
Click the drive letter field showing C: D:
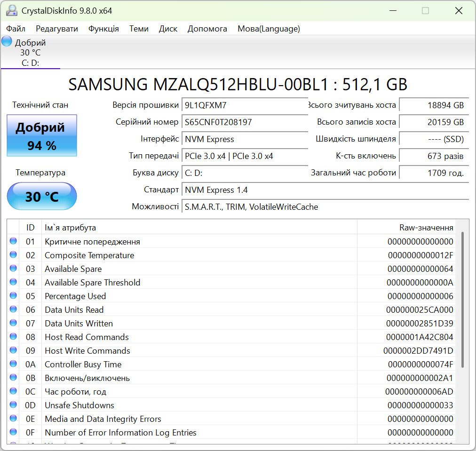coord(245,173)
